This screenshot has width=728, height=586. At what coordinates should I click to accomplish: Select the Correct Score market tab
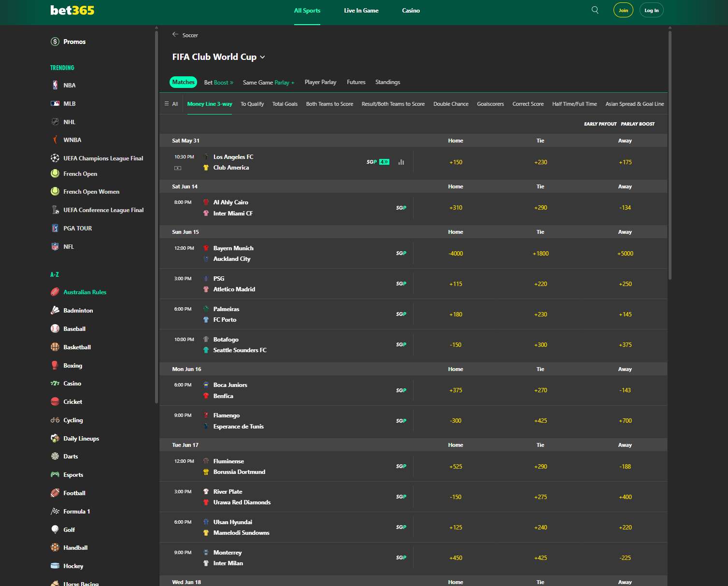528,104
